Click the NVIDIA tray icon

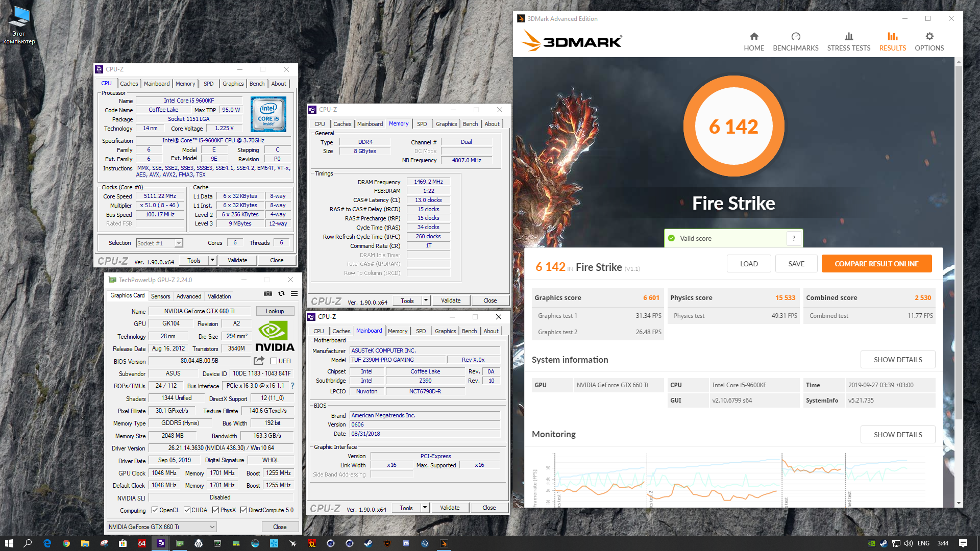tap(872, 543)
